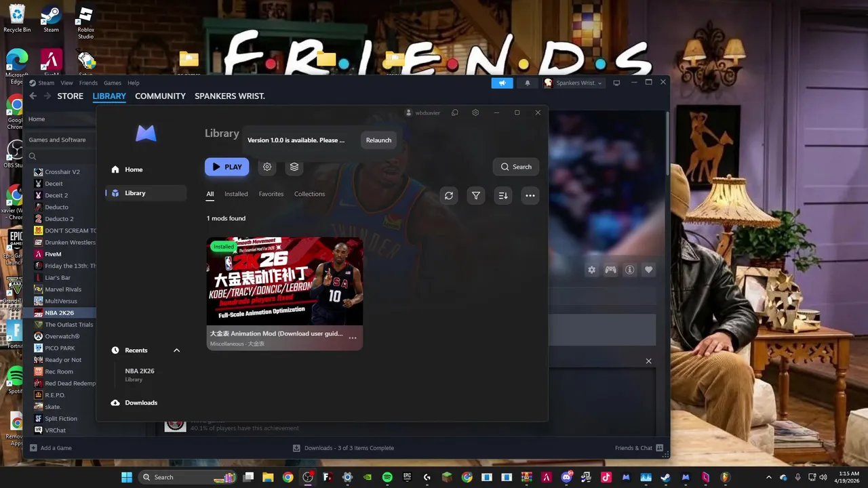Click the taskbar Search box
This screenshot has width=868, height=488.
188,477
